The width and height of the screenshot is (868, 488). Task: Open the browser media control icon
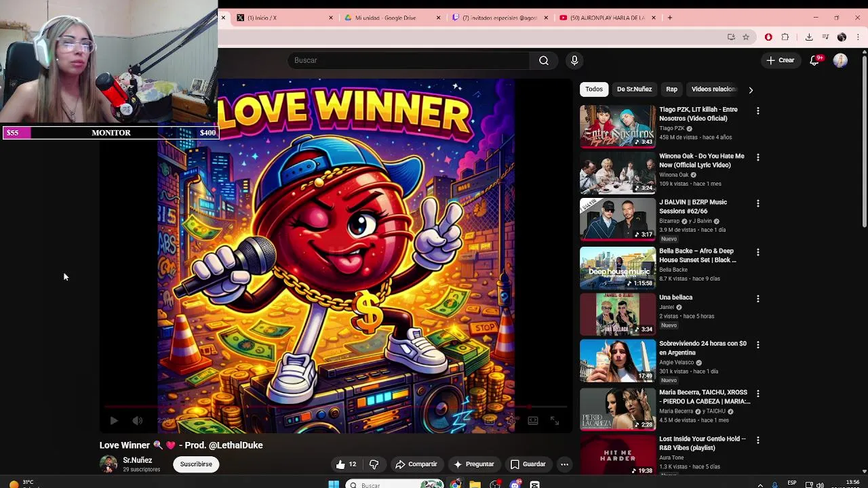[825, 37]
